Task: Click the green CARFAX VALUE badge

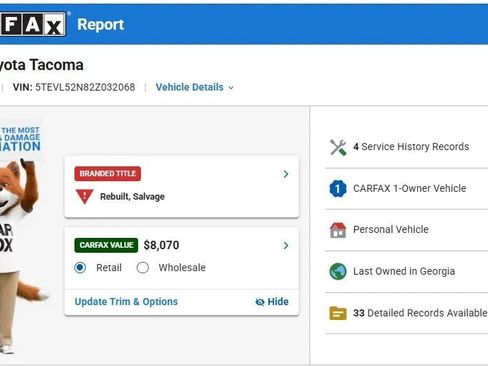Action: click(106, 245)
